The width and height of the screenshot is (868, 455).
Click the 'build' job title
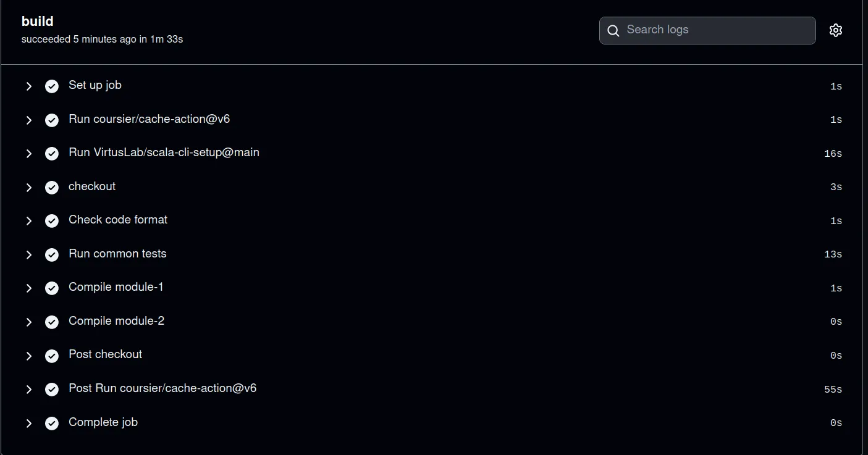pyautogui.click(x=38, y=21)
